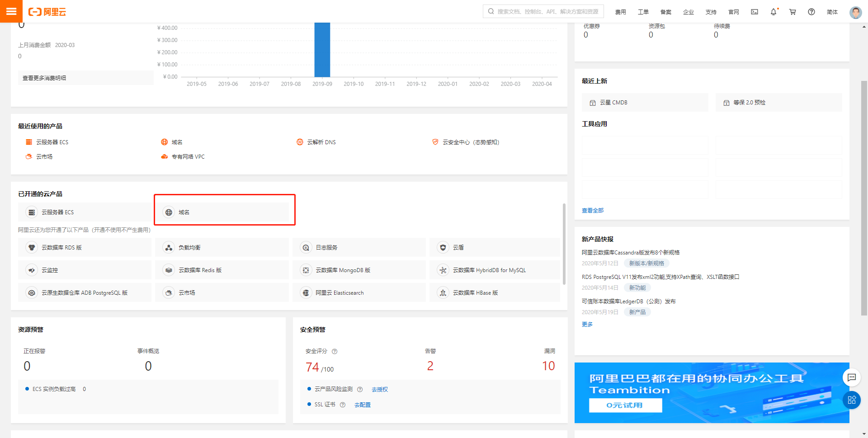Open the 工单 menu

pyautogui.click(x=643, y=12)
